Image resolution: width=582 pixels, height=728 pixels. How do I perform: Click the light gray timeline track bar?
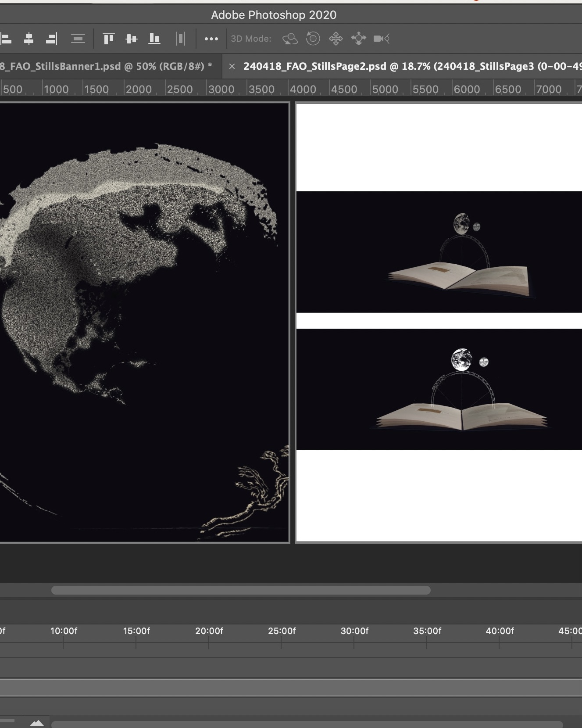click(291, 687)
